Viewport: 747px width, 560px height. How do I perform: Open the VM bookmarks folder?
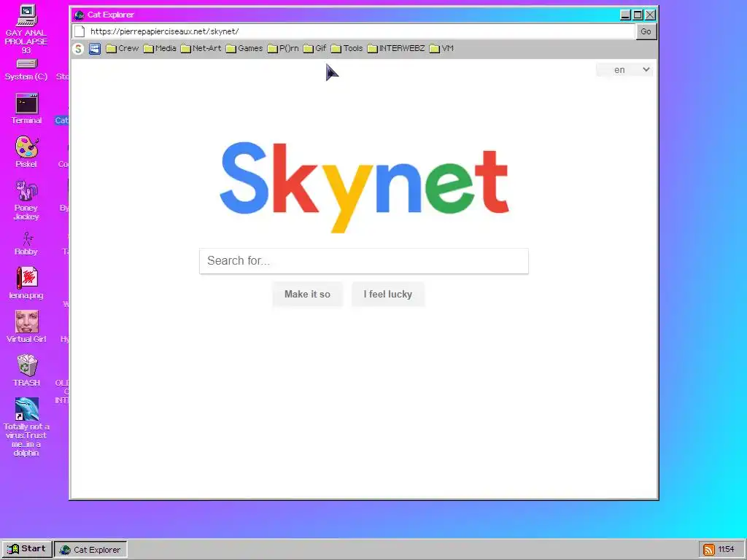tap(441, 49)
